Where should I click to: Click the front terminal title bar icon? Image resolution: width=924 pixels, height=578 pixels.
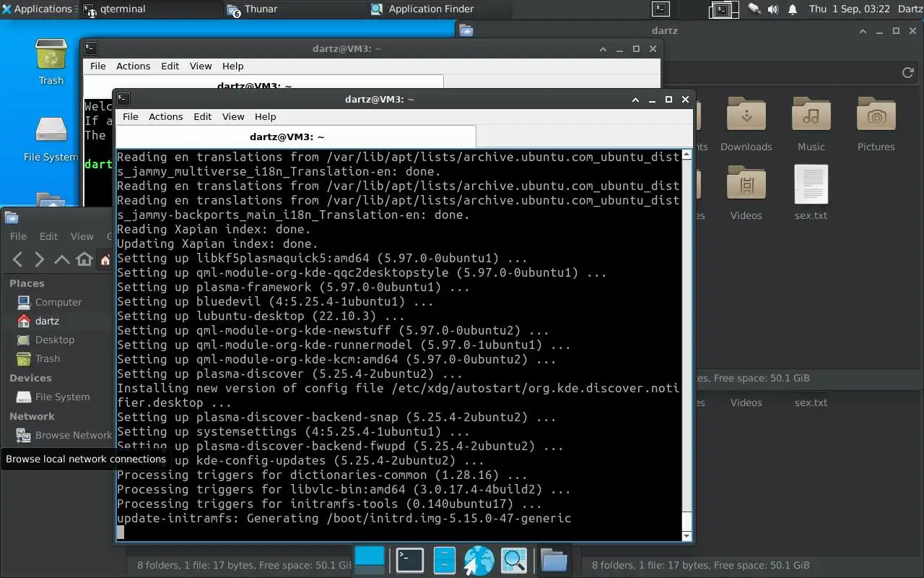click(x=123, y=99)
